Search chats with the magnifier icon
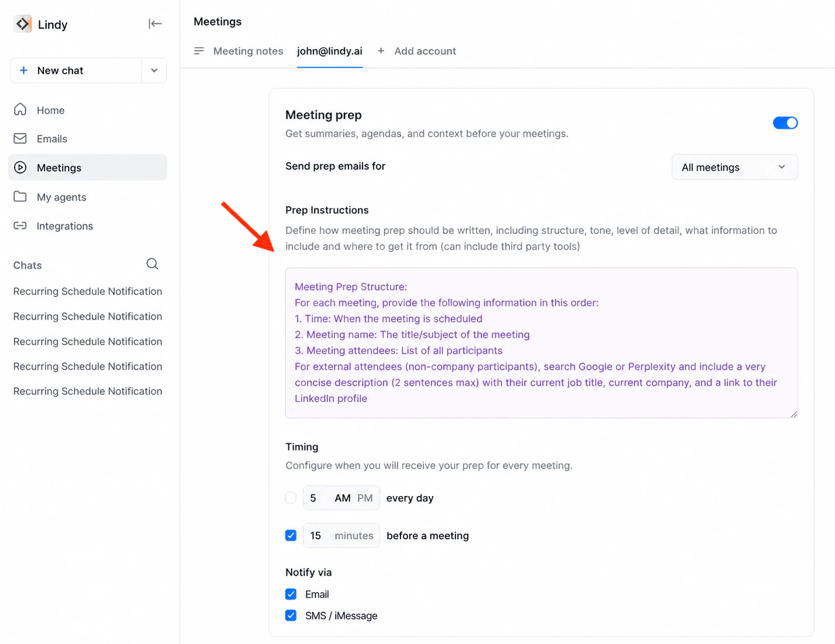 (x=153, y=264)
